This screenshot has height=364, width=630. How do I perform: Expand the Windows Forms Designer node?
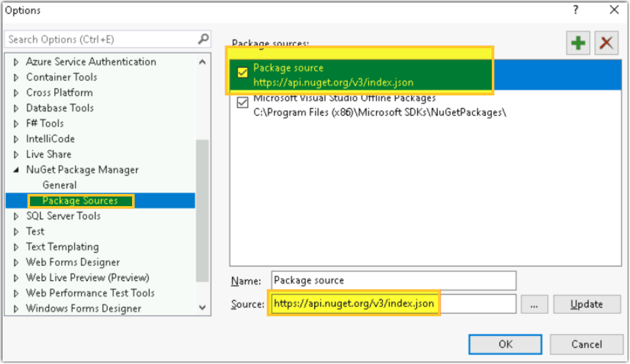pyautogui.click(x=17, y=308)
